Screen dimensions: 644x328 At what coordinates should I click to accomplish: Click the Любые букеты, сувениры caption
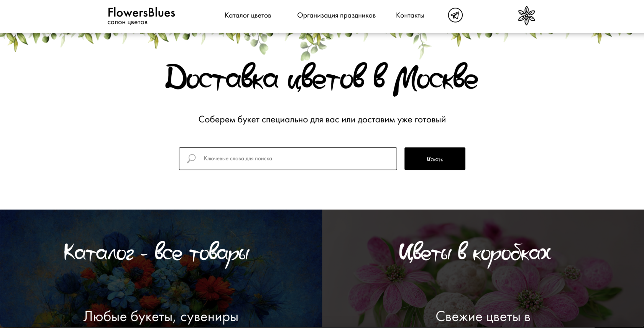click(x=161, y=316)
